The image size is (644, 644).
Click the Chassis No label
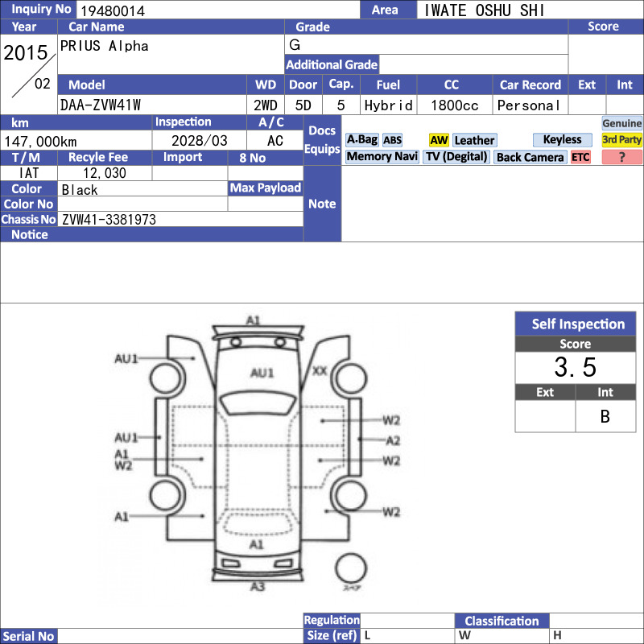click(x=28, y=219)
